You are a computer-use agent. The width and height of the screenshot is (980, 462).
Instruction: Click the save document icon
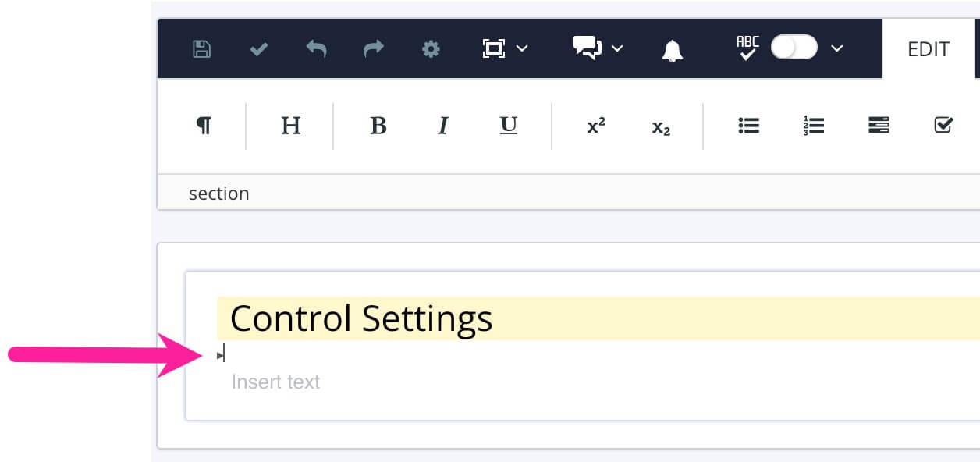pyautogui.click(x=200, y=48)
